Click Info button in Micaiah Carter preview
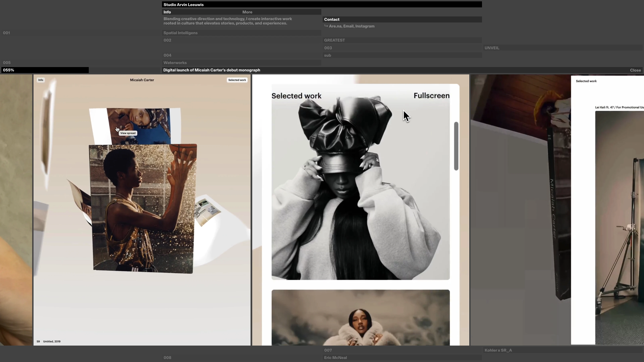644x362 pixels. point(41,80)
